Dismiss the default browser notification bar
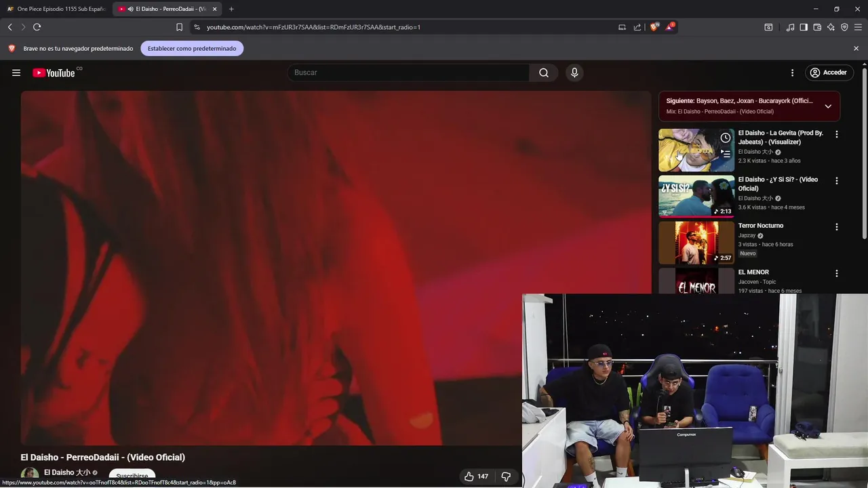The width and height of the screenshot is (868, 488). click(856, 48)
